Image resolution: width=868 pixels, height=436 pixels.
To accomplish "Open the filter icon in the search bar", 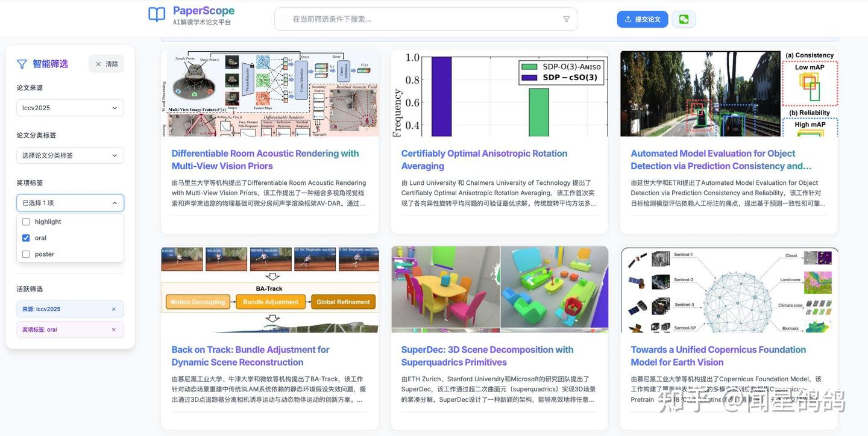I will [x=565, y=19].
